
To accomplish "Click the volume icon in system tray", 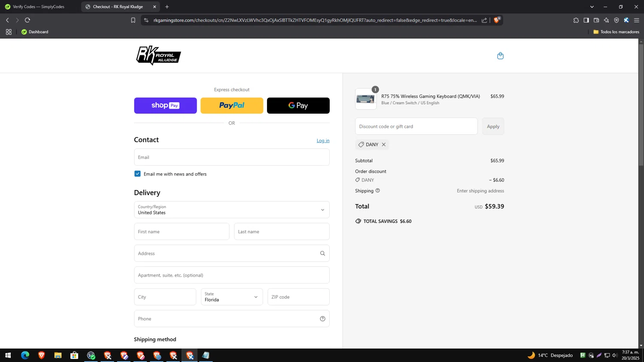I will 615,355.
